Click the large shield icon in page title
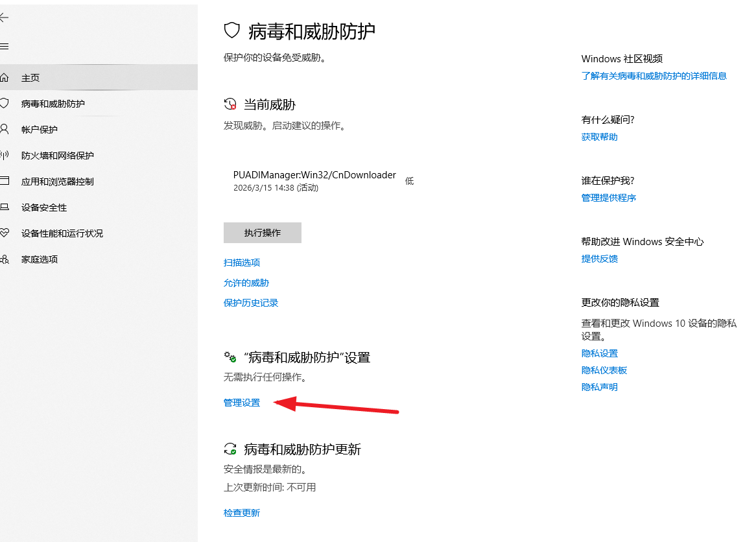Screen dimensions: 756x542 tap(232, 30)
